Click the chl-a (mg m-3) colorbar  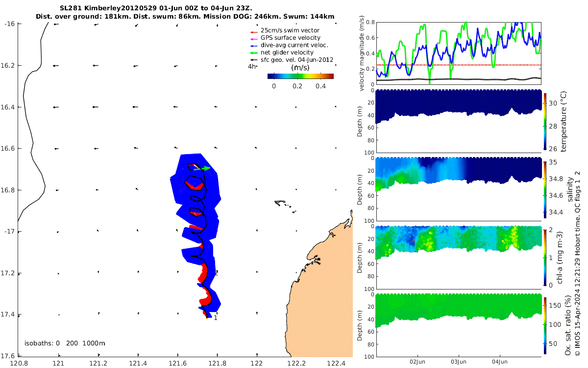[x=546, y=257]
